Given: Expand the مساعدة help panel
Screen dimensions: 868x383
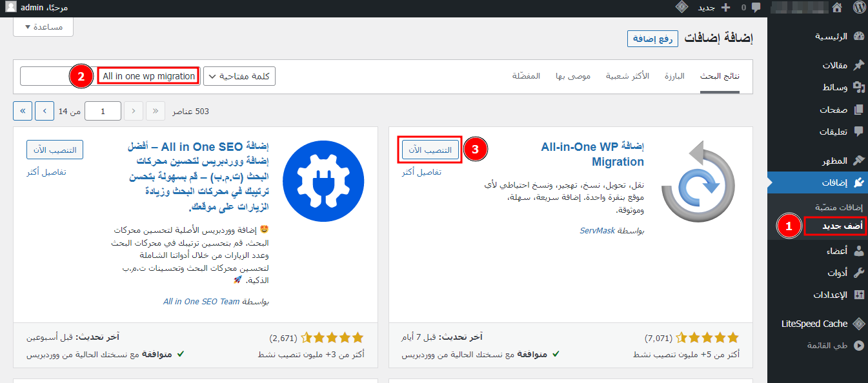Looking at the screenshot, I should [x=43, y=26].
